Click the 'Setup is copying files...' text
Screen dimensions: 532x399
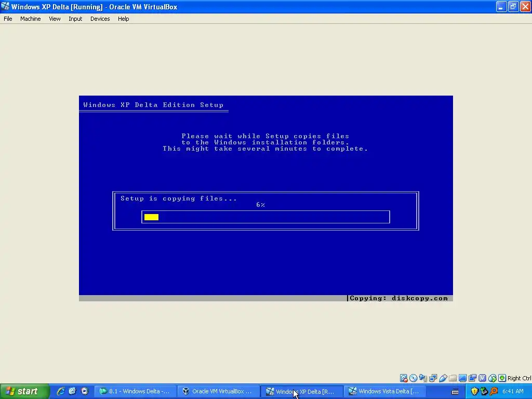click(x=179, y=198)
